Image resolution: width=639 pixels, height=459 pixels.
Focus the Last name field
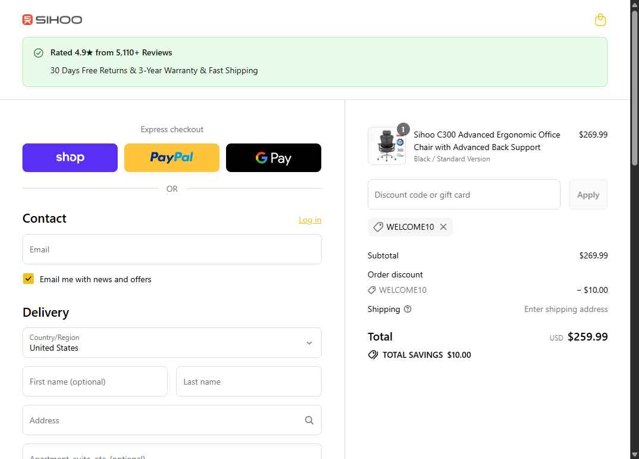(249, 381)
